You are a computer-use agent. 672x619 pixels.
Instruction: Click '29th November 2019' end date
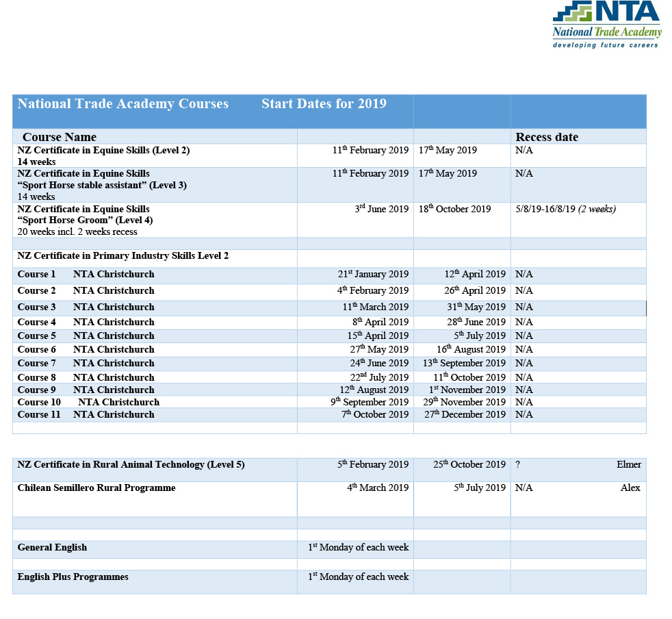pos(464,402)
